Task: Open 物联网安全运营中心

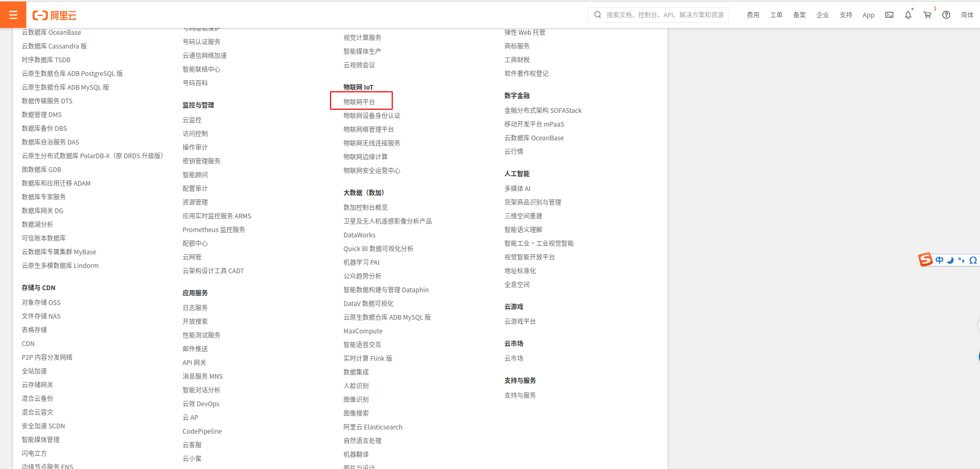Action: pos(372,170)
